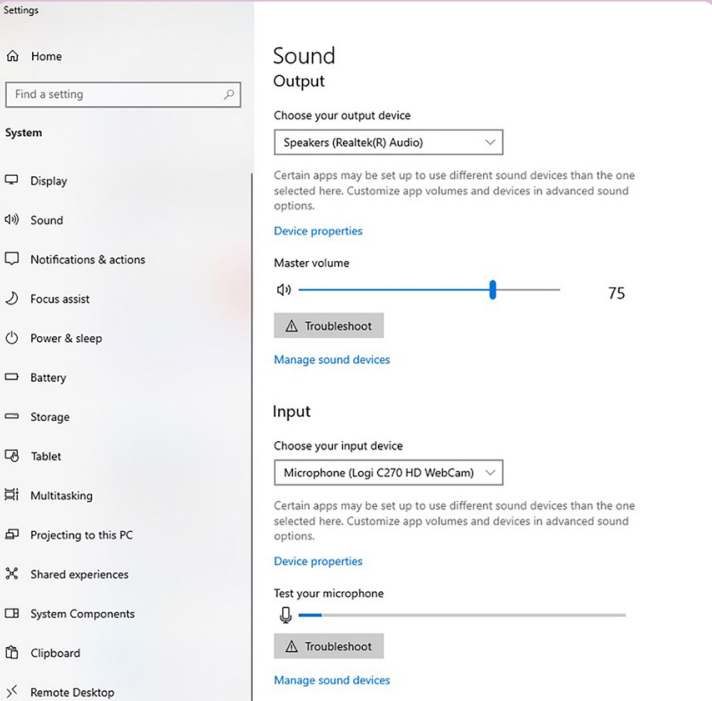Open Power & sleep settings

(x=66, y=338)
